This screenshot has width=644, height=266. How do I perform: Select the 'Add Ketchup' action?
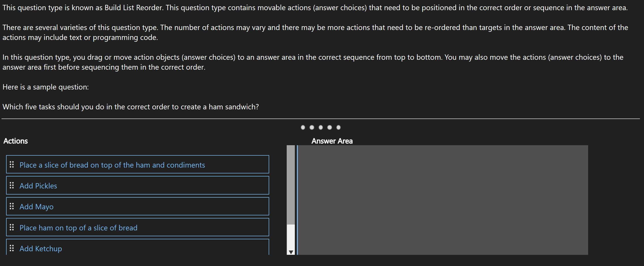(41, 249)
